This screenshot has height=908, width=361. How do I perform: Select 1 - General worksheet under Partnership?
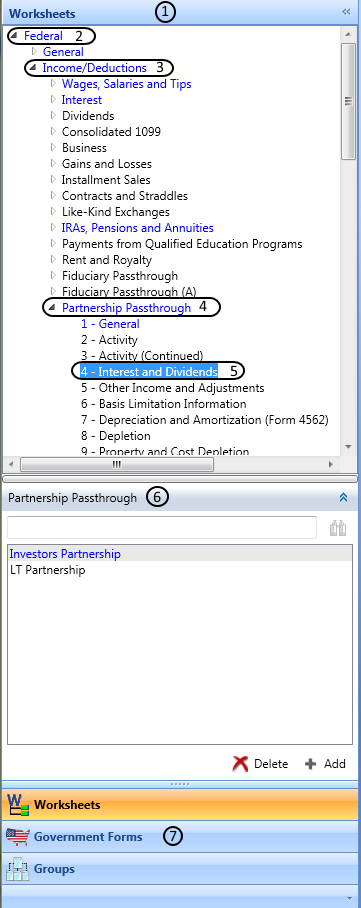pos(110,324)
